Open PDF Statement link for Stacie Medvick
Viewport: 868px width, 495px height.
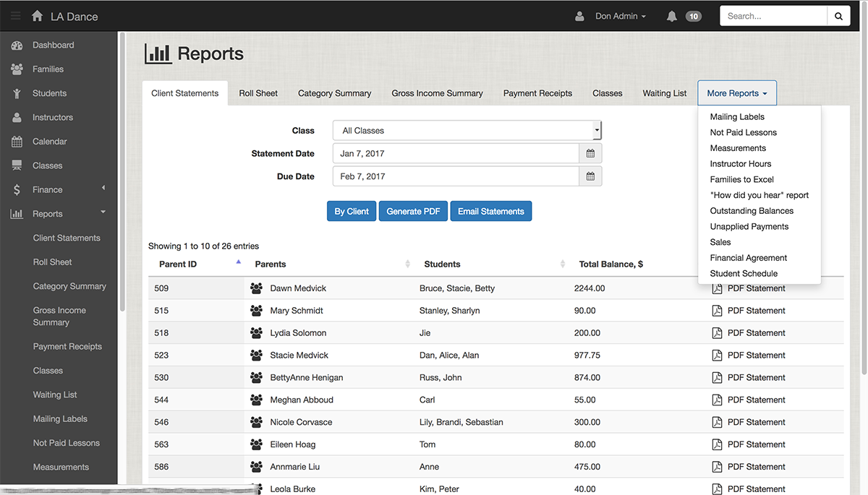[x=756, y=356]
